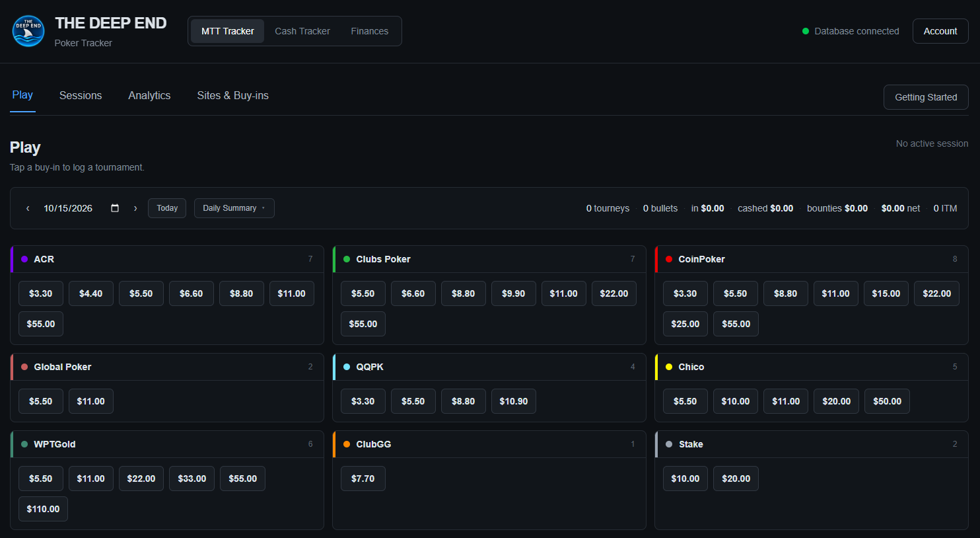This screenshot has height=538, width=980.
Task: Open the Finances tab
Action: (370, 31)
